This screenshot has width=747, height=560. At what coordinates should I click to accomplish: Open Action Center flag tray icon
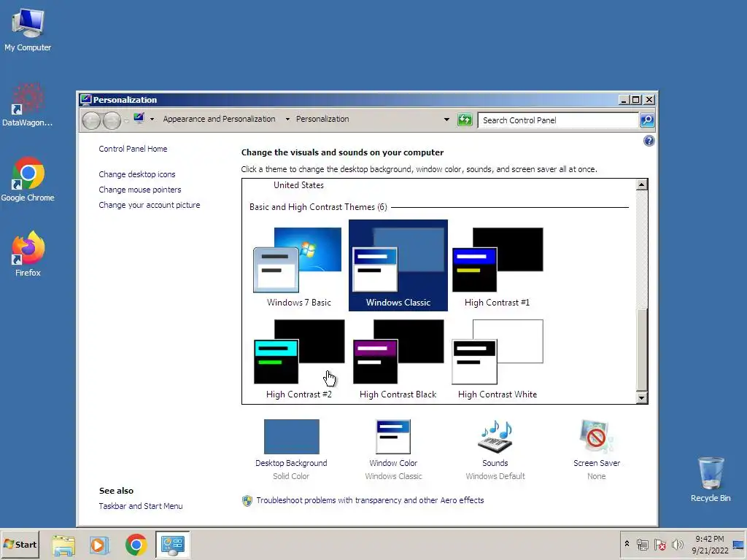[659, 544]
